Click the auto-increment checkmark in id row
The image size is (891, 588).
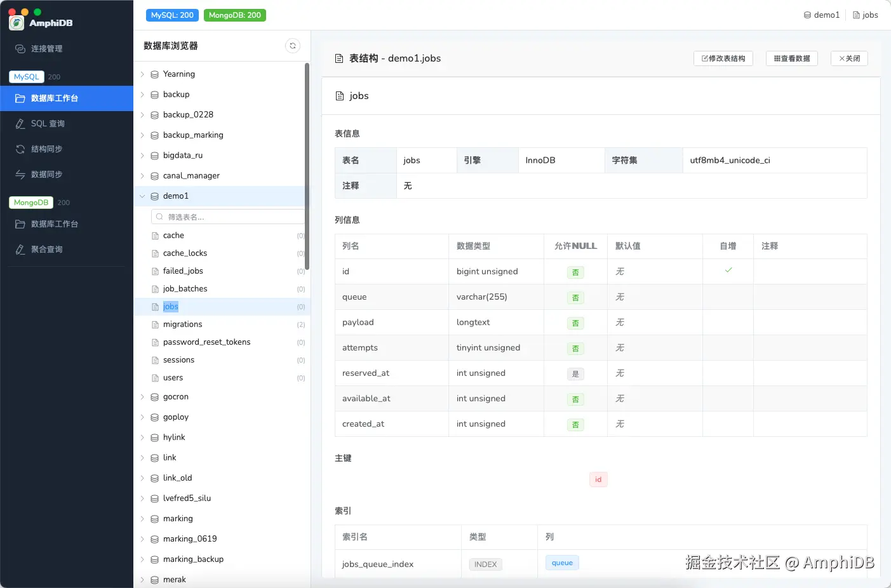click(728, 271)
